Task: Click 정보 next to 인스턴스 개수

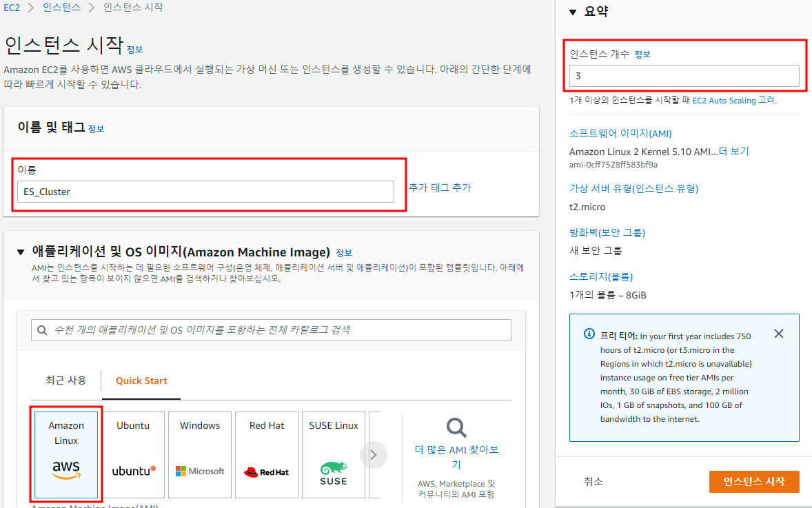Action: tap(642, 54)
